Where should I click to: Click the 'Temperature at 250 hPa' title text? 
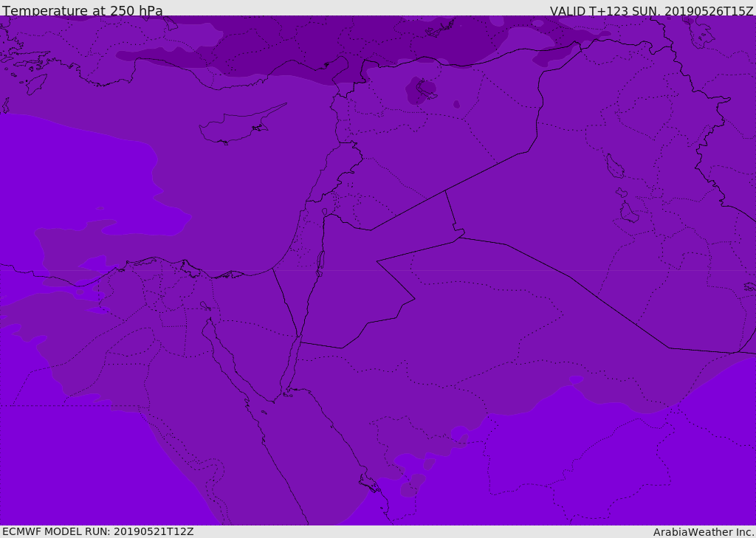click(83, 10)
